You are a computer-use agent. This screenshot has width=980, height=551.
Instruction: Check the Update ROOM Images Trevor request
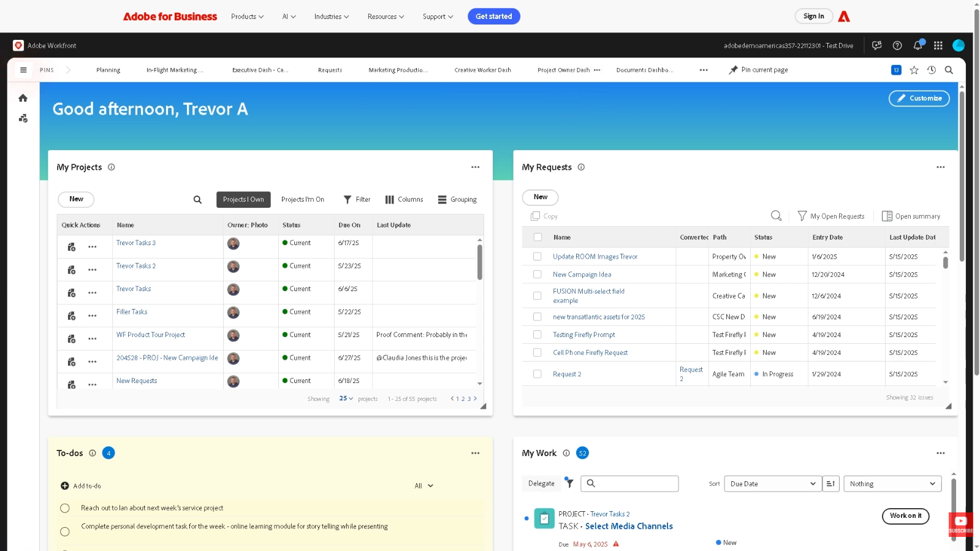537,257
